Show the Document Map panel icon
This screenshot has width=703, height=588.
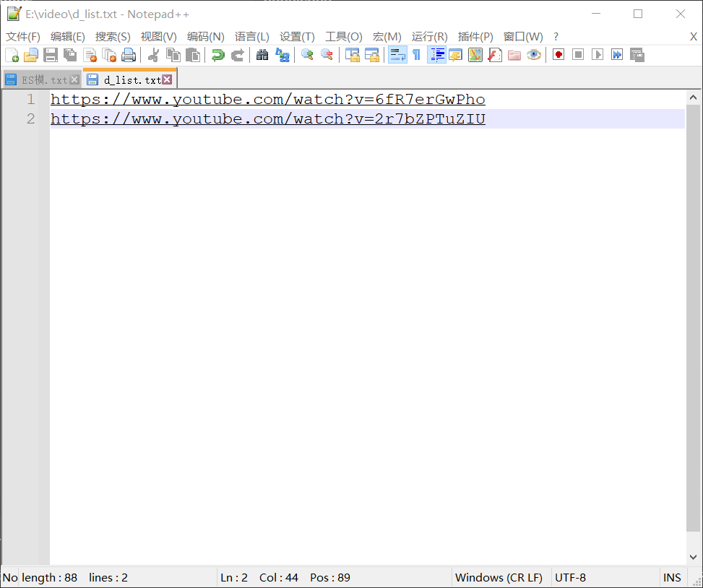click(475, 55)
